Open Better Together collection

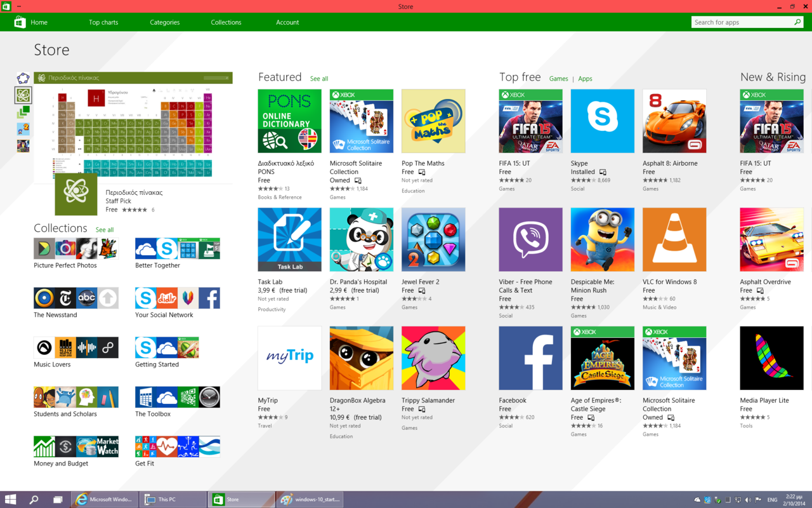178,253
